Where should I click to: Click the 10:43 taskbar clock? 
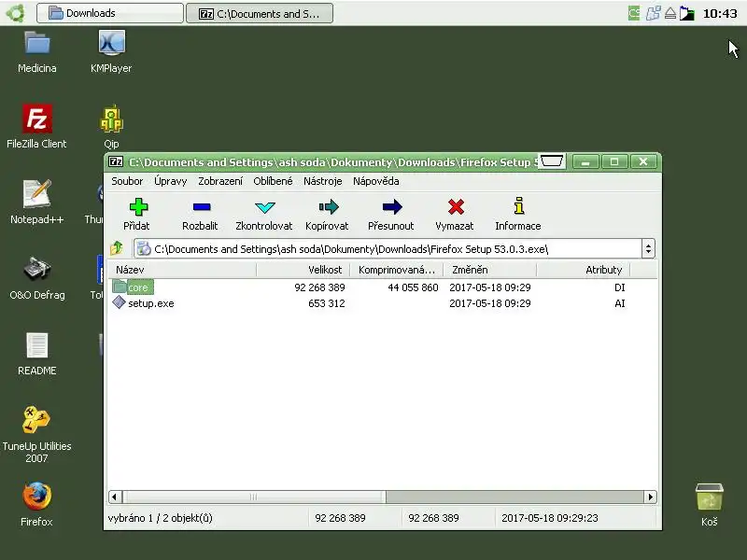click(x=720, y=13)
